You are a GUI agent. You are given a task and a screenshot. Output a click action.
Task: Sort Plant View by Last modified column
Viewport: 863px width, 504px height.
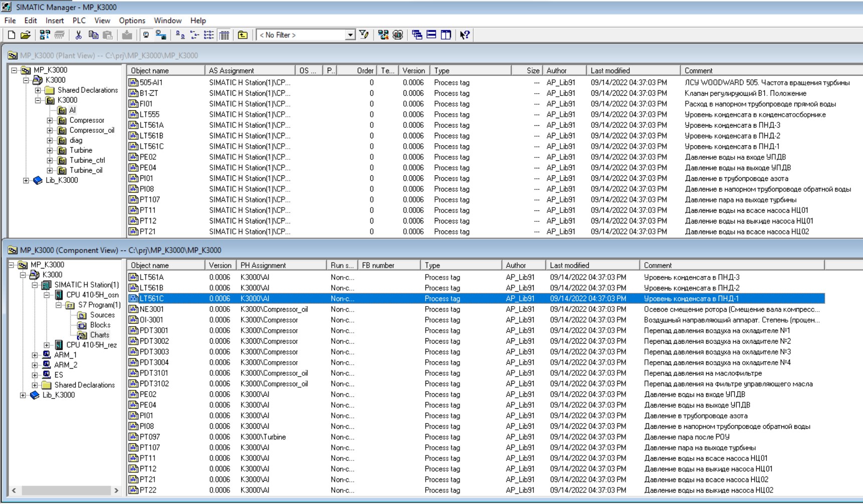(633, 71)
